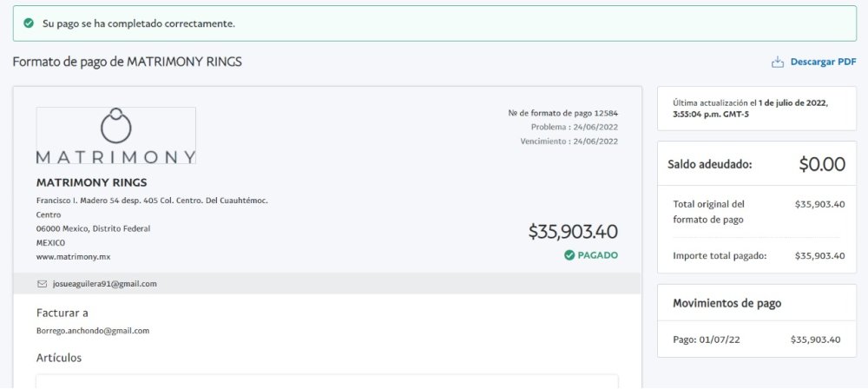Click the Movimientos de pago heading
Screen dimensions: 868x389
click(x=727, y=303)
